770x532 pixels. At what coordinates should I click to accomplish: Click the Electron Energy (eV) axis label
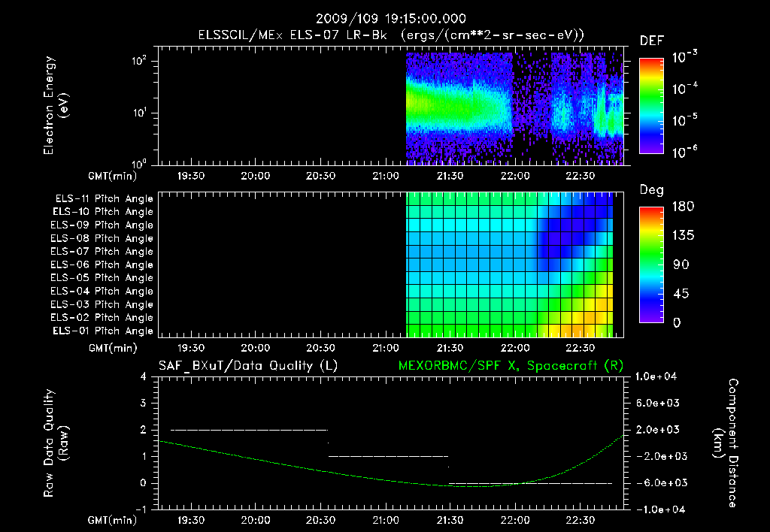click(x=56, y=105)
